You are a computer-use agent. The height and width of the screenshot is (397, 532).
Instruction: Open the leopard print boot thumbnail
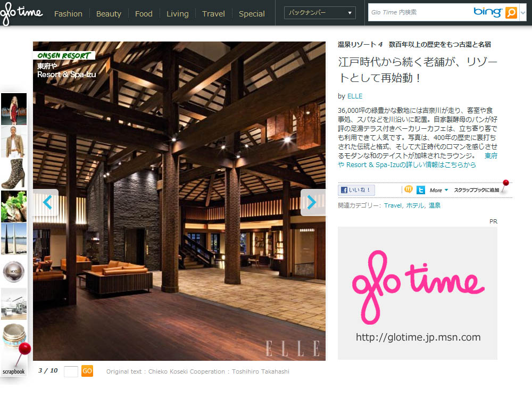tap(14, 173)
